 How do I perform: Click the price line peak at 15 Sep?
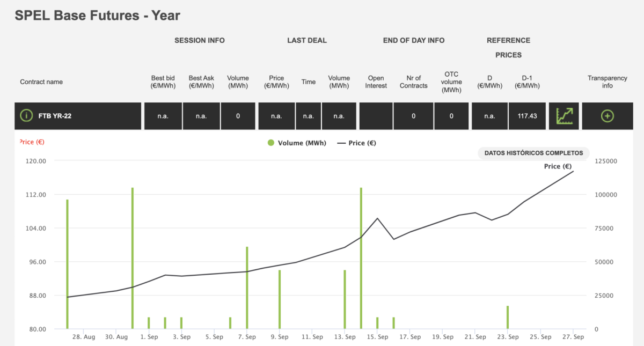pos(377,218)
